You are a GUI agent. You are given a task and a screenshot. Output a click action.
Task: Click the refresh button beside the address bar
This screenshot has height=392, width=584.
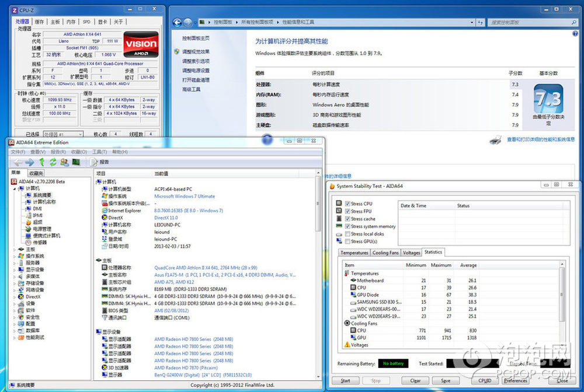pos(481,22)
